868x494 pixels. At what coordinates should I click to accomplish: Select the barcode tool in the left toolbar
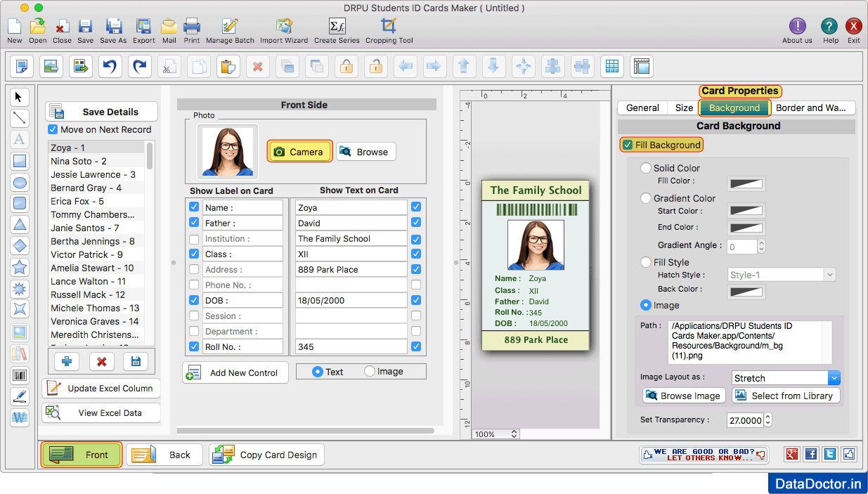click(x=20, y=375)
